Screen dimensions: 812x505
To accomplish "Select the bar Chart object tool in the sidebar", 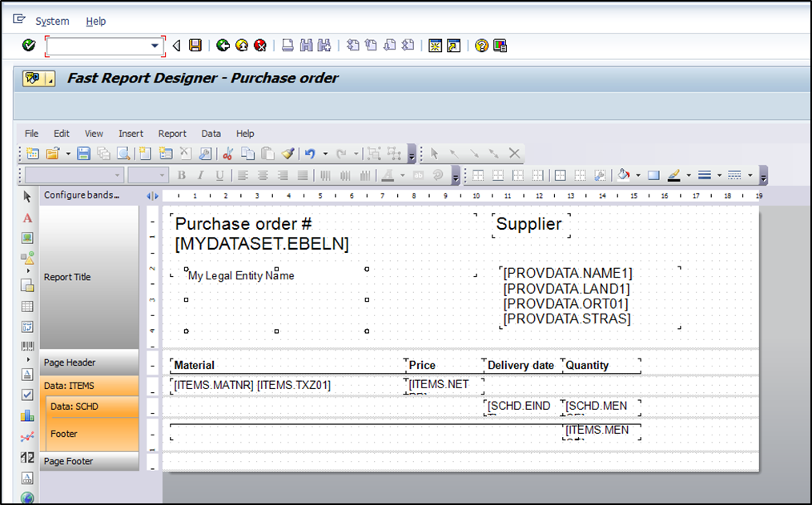I will pyautogui.click(x=27, y=415).
